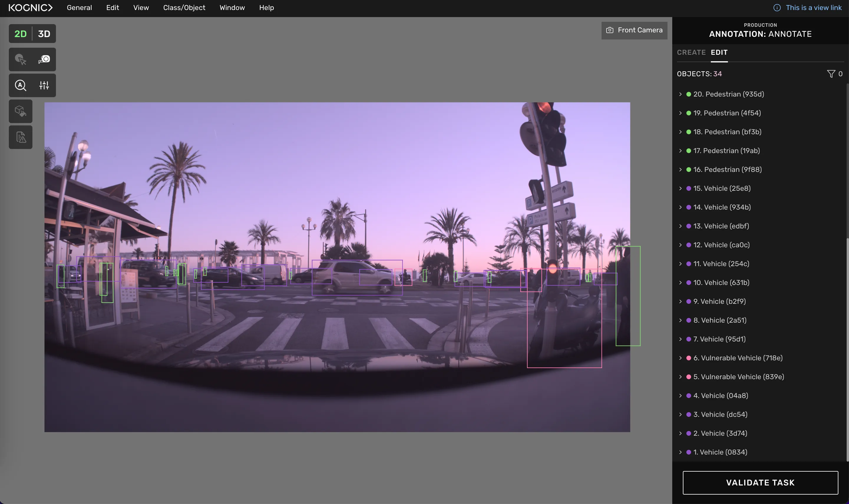Expand 6. Vulnerable Vehicle (718e) entry
This screenshot has height=504, width=849.
(x=680, y=358)
